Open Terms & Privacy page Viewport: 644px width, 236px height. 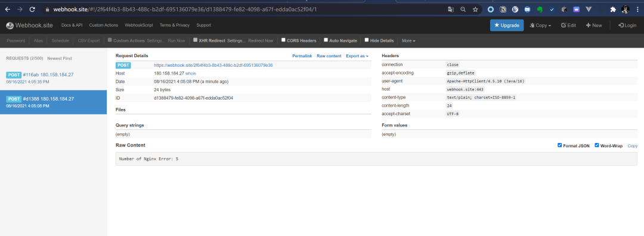[175, 25]
